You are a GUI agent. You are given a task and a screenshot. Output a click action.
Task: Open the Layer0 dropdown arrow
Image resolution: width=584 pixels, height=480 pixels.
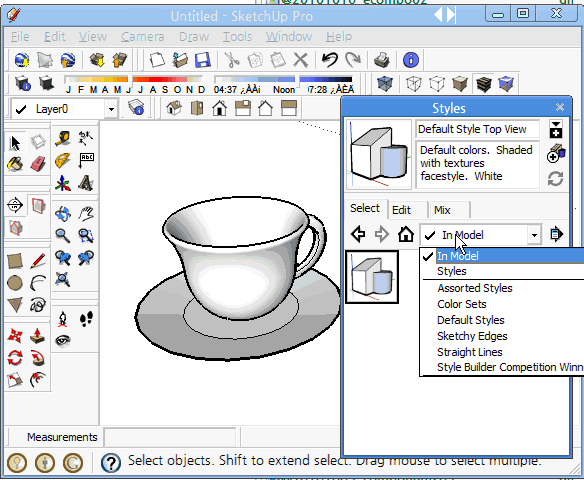click(x=111, y=109)
